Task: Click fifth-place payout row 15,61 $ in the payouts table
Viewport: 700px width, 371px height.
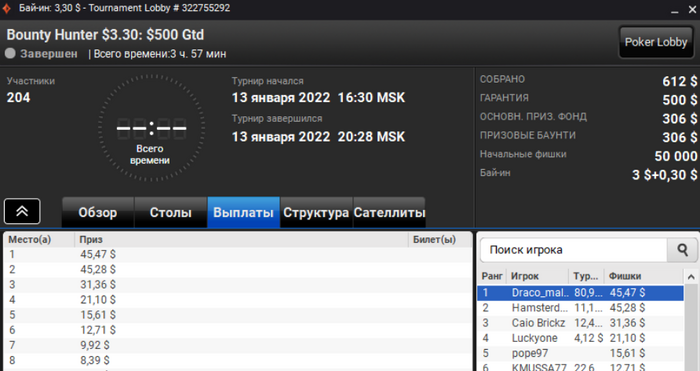Action: 238,315
